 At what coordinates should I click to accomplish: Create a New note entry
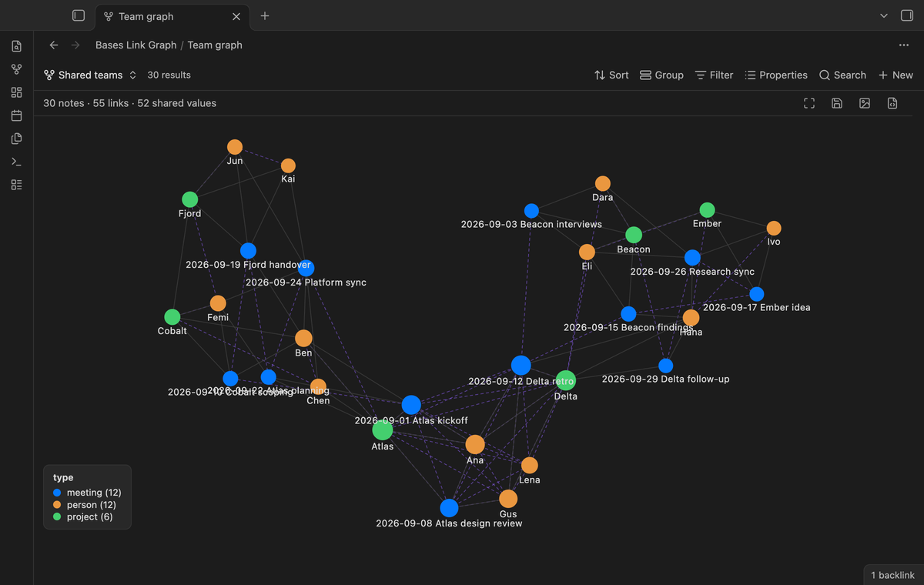point(896,75)
